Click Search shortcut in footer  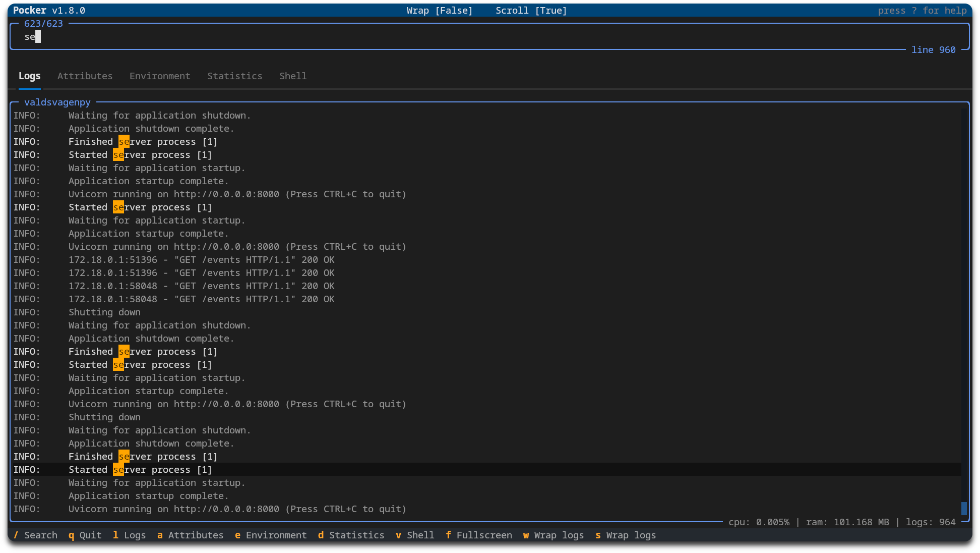35,535
